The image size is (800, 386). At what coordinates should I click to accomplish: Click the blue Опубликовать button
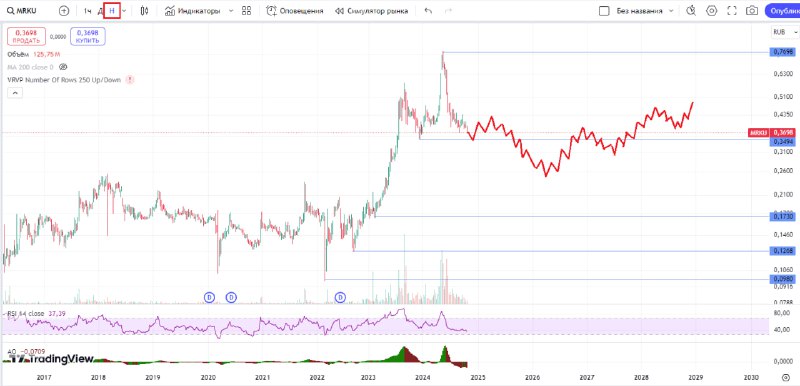782,11
